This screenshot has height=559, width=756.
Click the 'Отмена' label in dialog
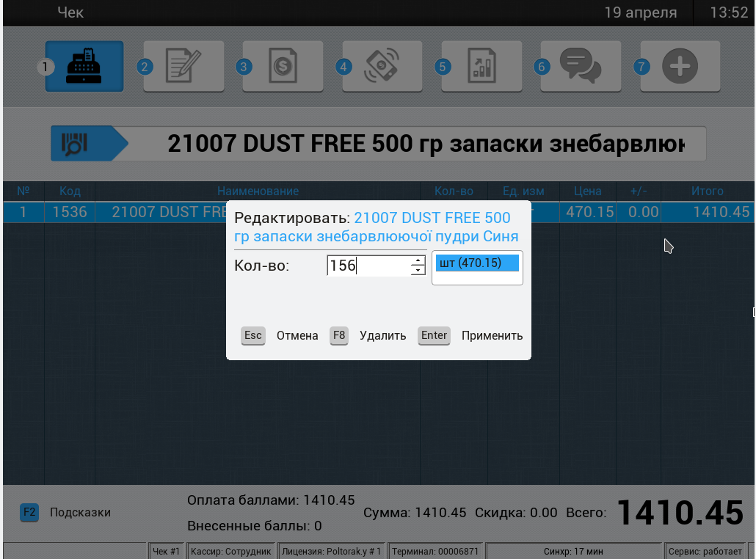point(297,336)
